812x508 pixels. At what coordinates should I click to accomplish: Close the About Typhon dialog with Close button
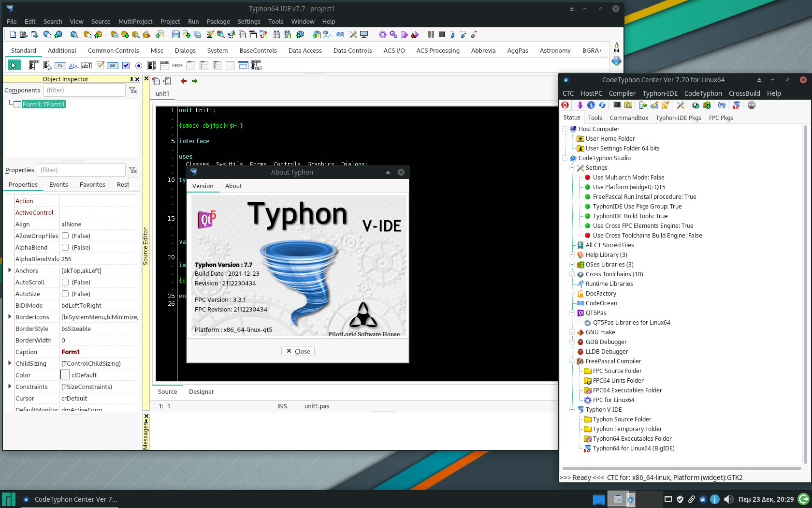point(298,351)
